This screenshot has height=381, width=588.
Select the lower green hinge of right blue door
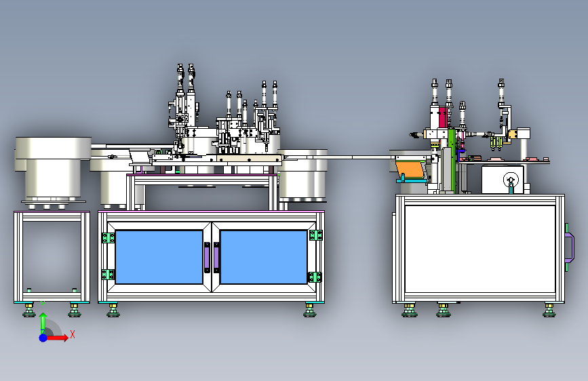[315, 277]
